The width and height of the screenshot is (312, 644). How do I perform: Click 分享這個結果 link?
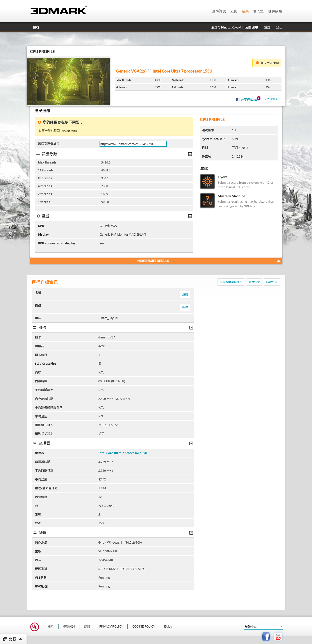coord(249,100)
